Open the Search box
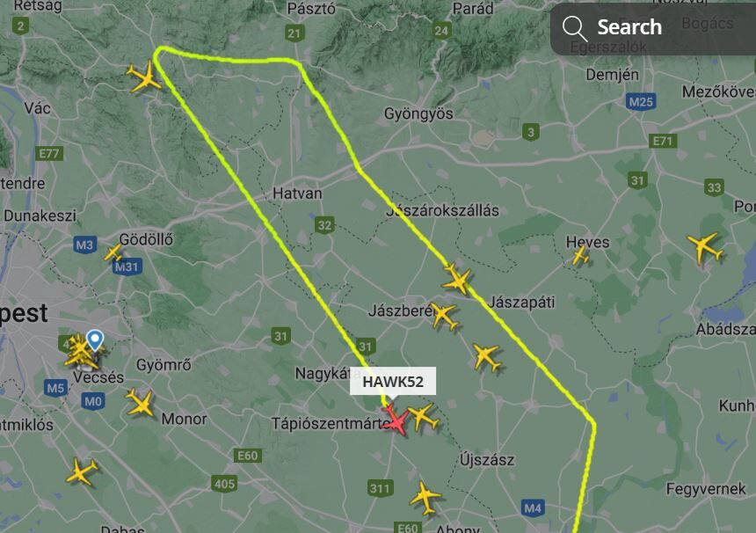 pyautogui.click(x=653, y=28)
